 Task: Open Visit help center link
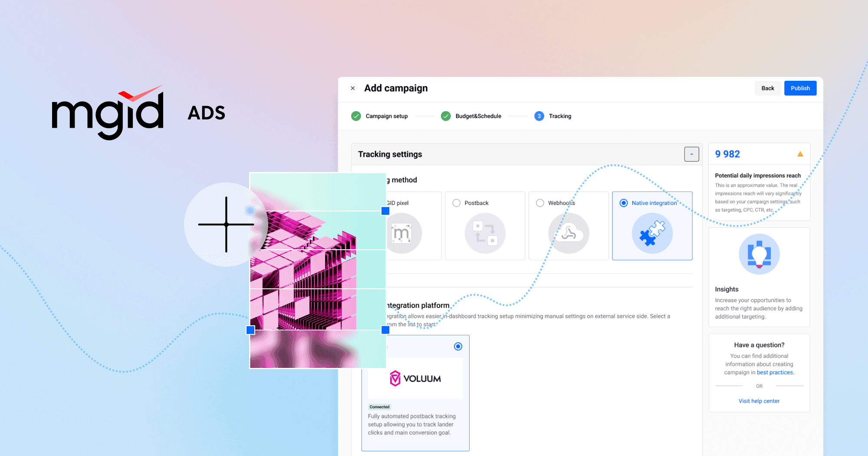759,401
